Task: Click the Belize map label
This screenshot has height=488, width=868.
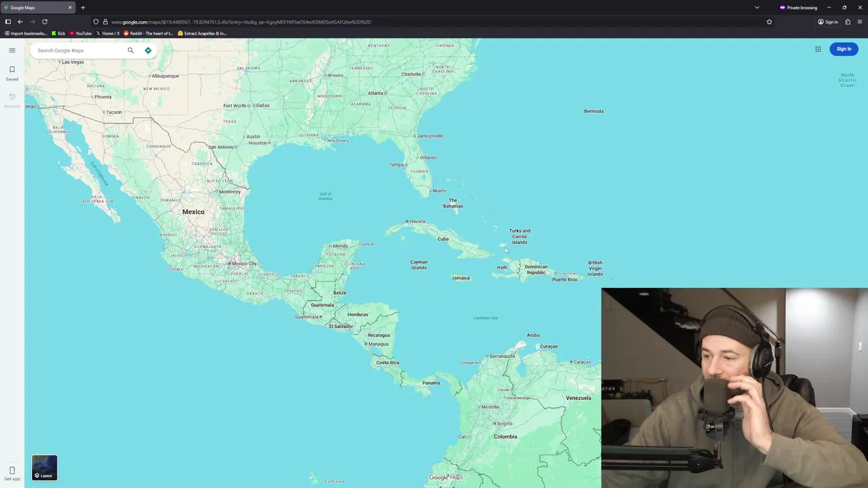Action: point(340,293)
